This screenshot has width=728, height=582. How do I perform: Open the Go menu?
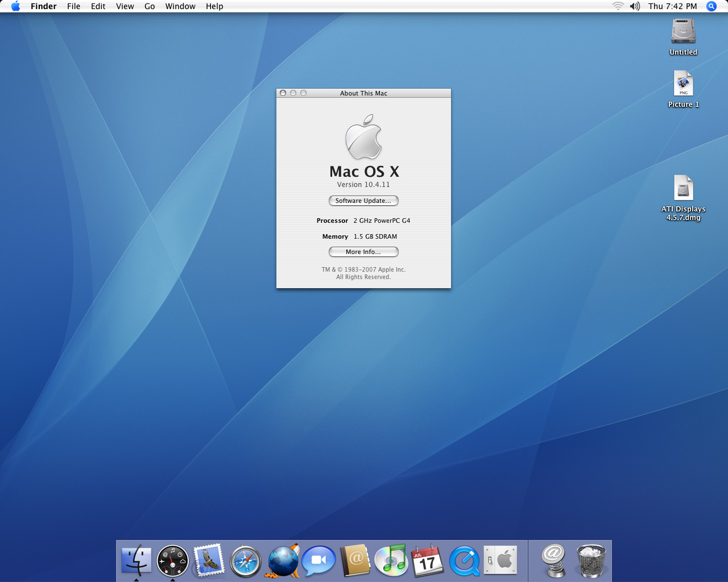point(150,6)
